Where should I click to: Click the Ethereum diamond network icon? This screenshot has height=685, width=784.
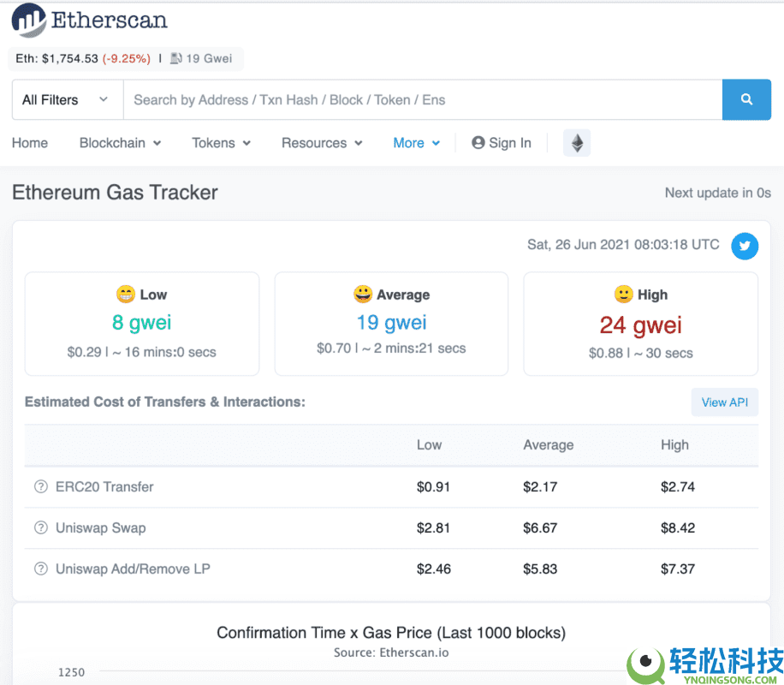coord(577,143)
